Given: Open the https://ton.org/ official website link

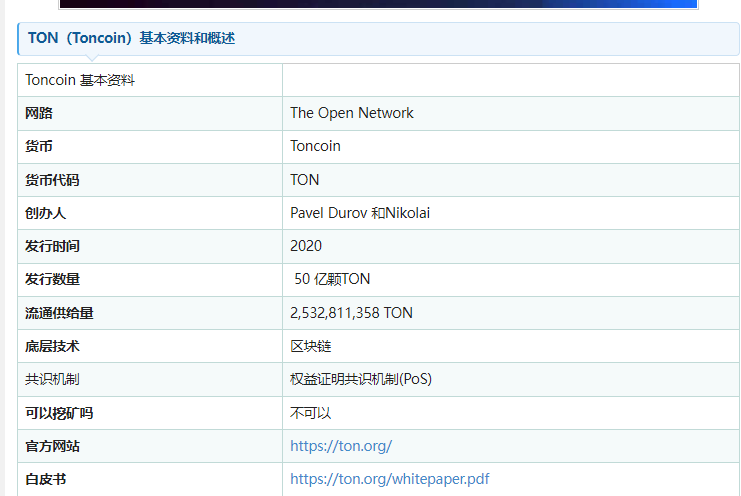Looking at the screenshot, I should point(340,446).
